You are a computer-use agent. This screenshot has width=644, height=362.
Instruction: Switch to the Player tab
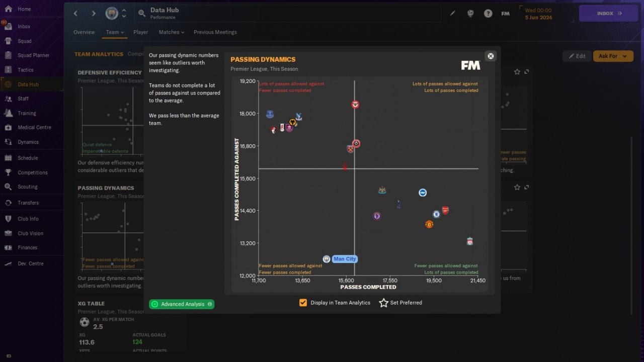(x=141, y=32)
